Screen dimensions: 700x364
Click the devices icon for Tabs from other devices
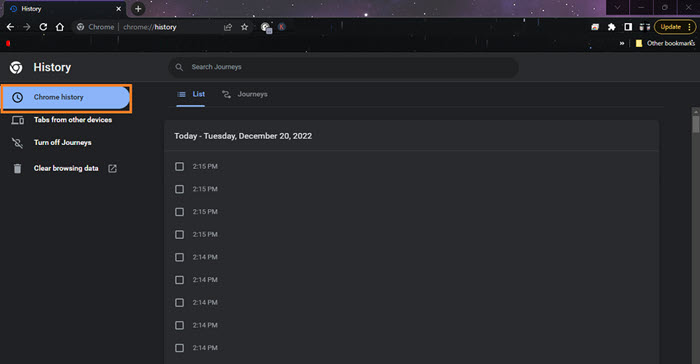[17, 120]
